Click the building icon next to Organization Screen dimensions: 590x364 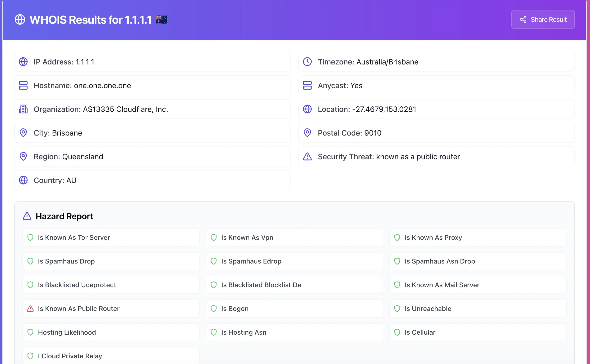[23, 109]
